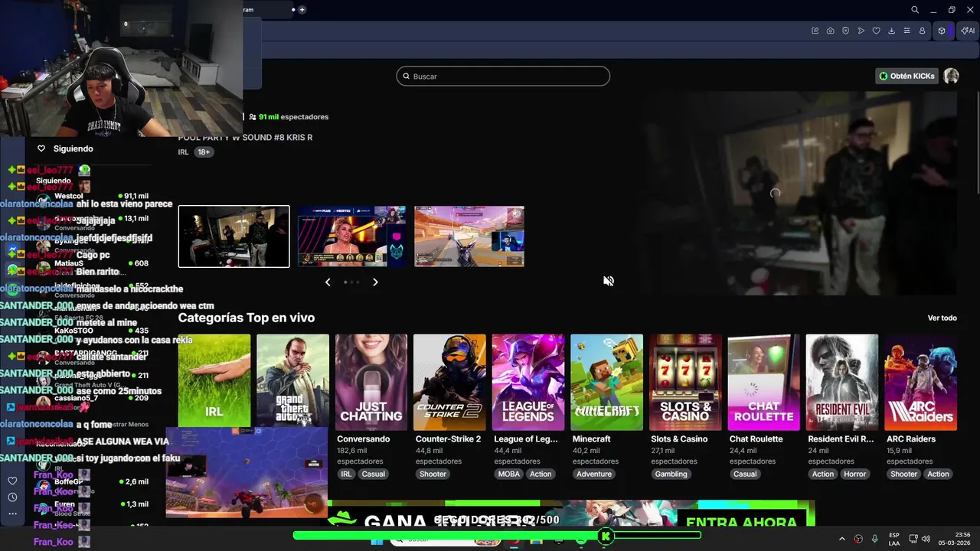Select the blonde woman stream thumbnail
This screenshot has width=980, height=551.
pyautogui.click(x=352, y=236)
